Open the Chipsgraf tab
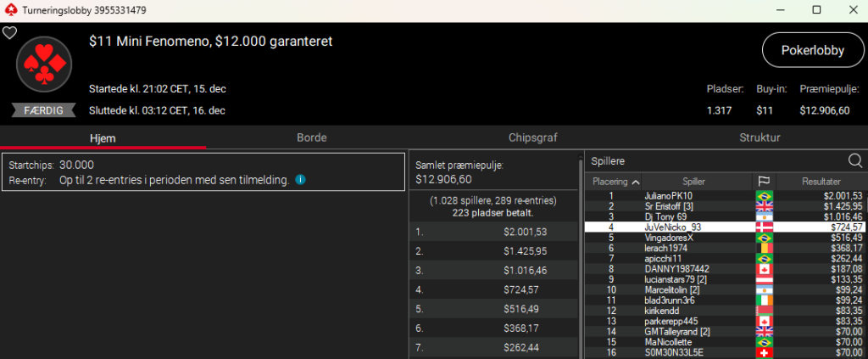868x359 pixels. [x=532, y=137]
